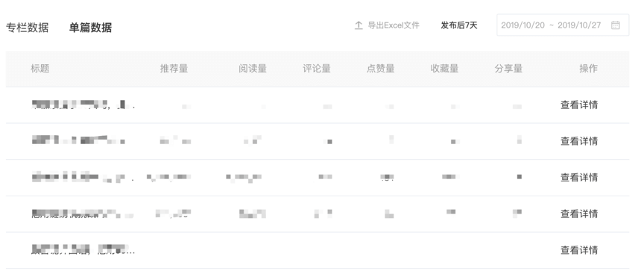View 查看详情 for the fourth article row
The width and height of the screenshot is (644, 280).
579,214
